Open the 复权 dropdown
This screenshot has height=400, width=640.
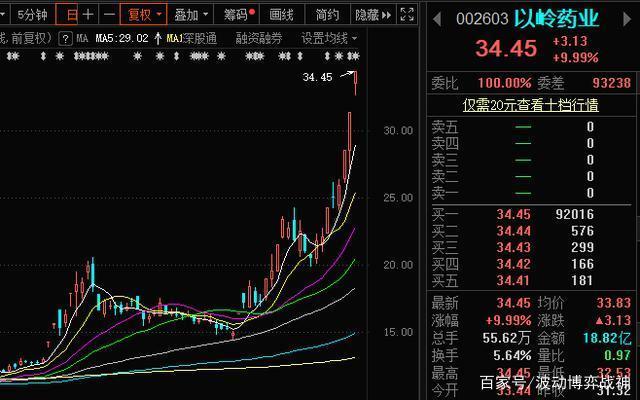(143, 15)
